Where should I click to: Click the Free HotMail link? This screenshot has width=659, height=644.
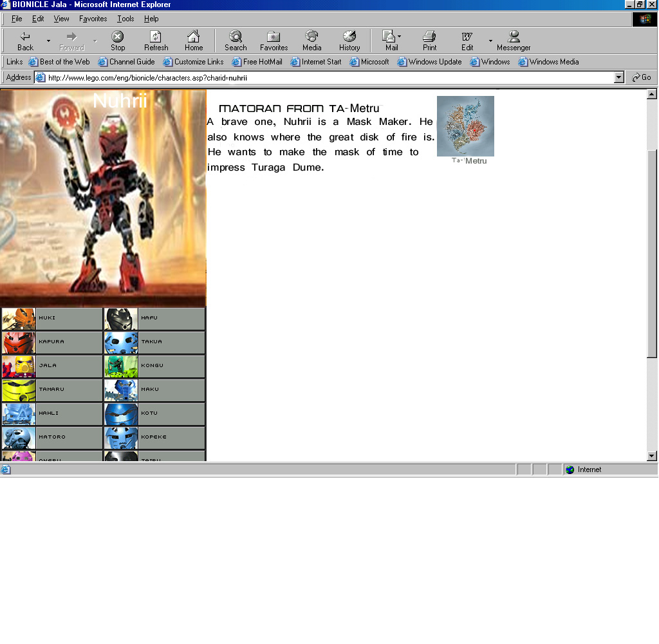click(257, 62)
